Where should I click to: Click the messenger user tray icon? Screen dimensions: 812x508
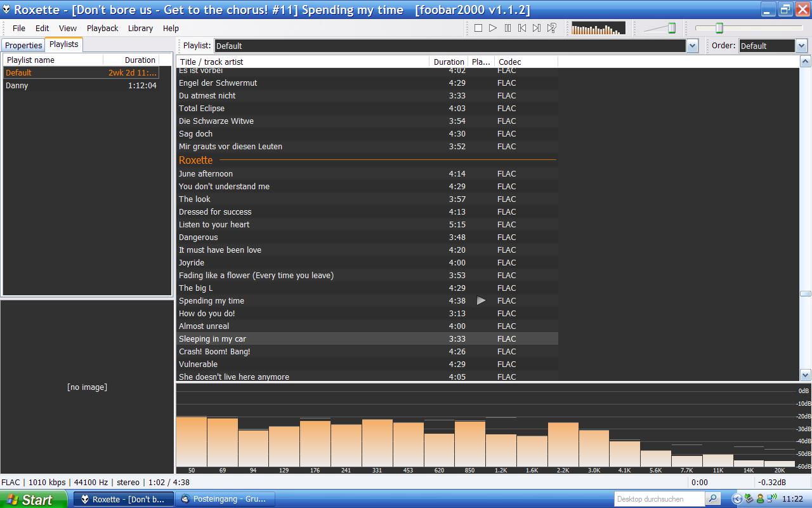click(760, 499)
